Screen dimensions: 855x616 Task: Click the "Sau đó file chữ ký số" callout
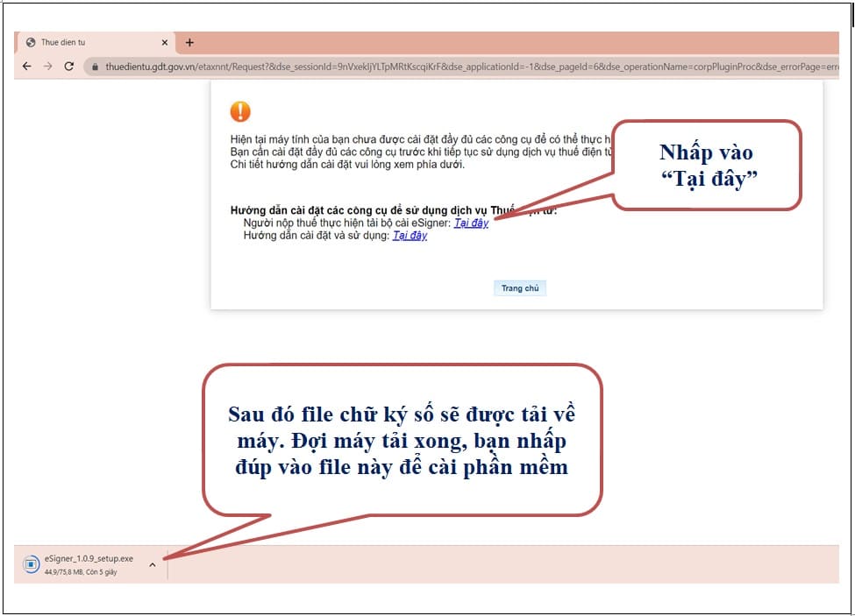pos(402,440)
